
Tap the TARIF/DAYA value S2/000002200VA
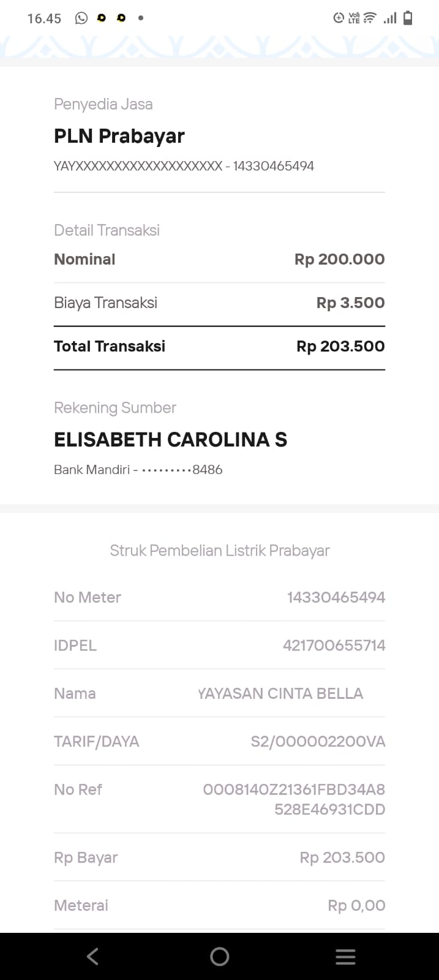click(318, 742)
